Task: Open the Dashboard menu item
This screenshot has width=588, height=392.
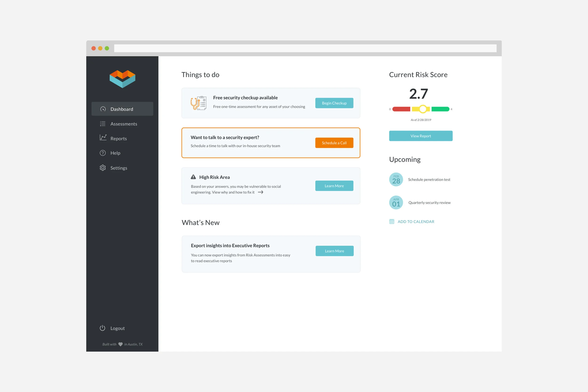Action: (122, 109)
